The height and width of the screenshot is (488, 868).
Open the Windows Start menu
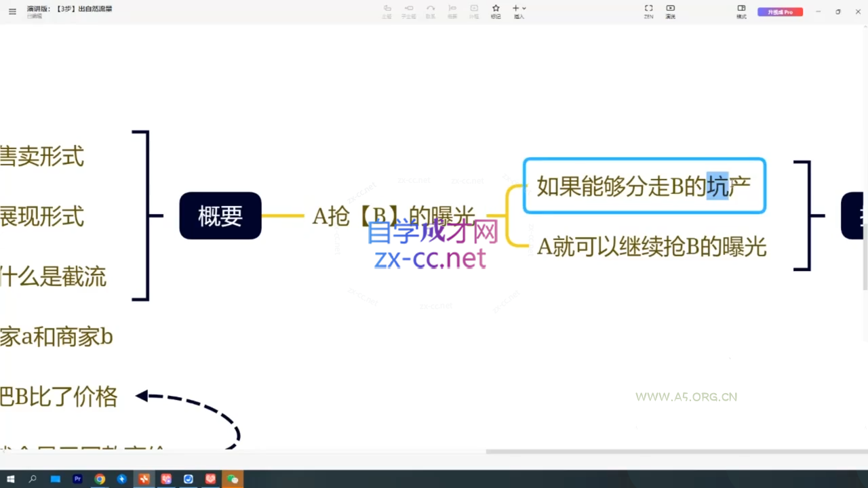pyautogui.click(x=10, y=479)
